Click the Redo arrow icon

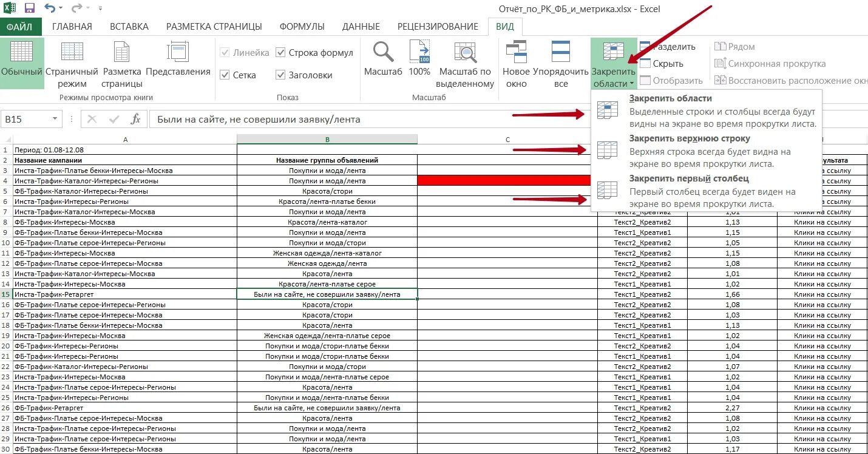pyautogui.click(x=76, y=8)
